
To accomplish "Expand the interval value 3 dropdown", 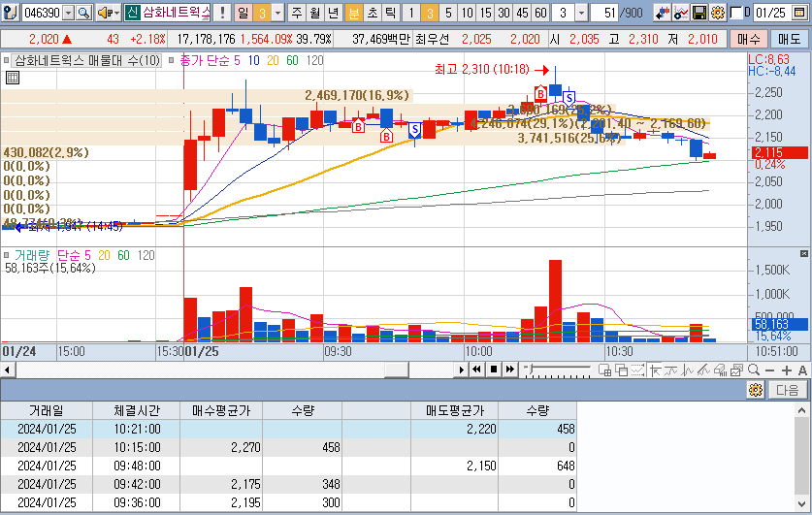I will (x=581, y=13).
